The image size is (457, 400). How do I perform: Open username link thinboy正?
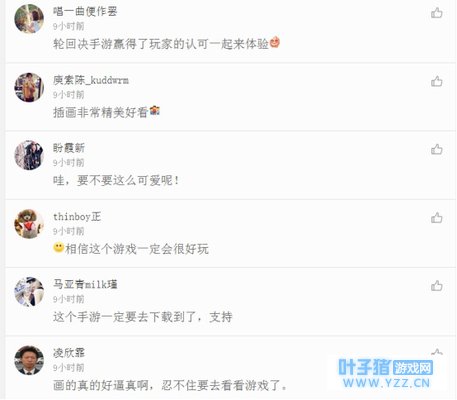pyautogui.click(x=77, y=216)
